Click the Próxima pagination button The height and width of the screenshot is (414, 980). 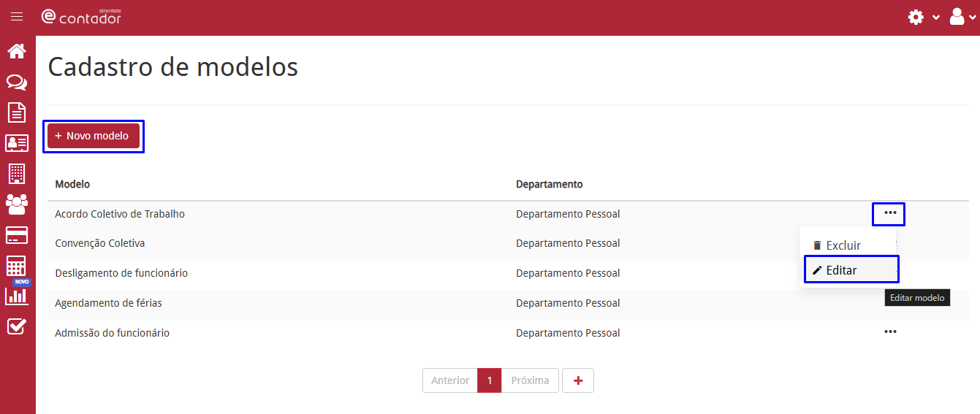(531, 380)
